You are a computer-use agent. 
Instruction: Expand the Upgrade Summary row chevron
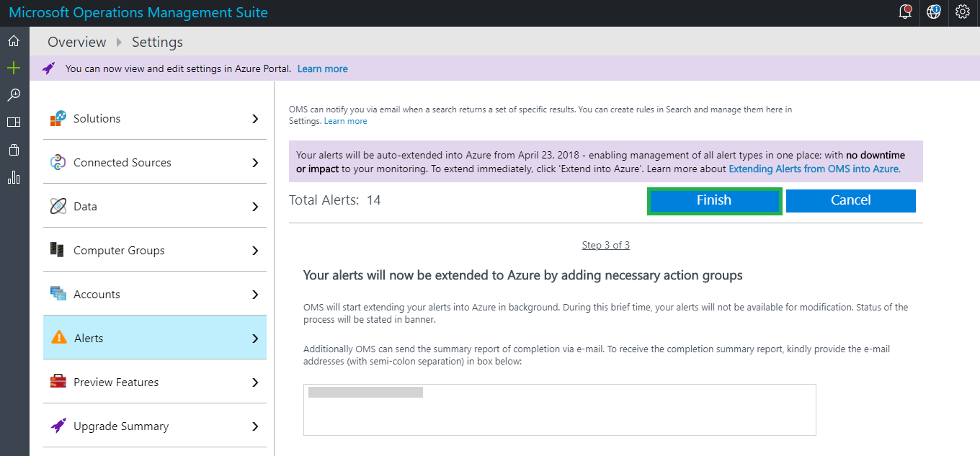click(255, 426)
